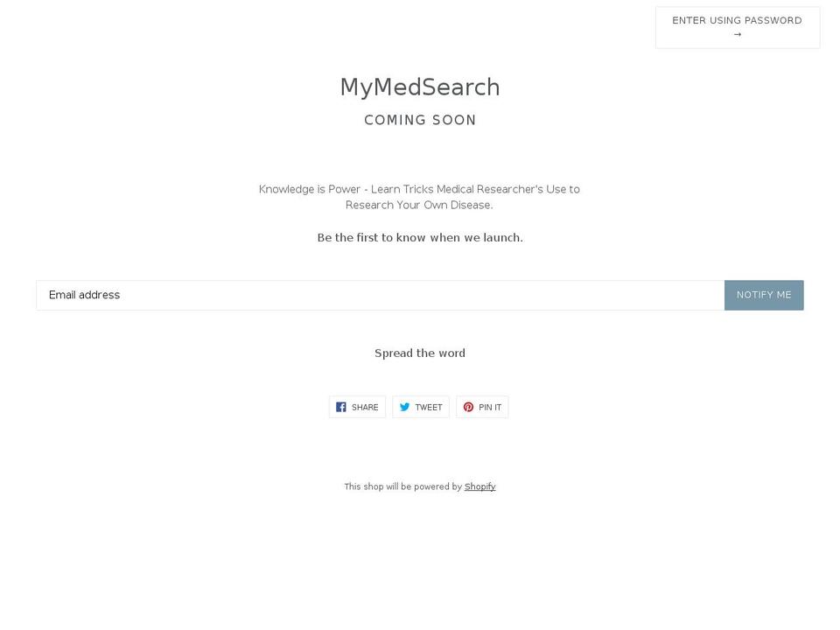
Task: Click the 'Knowledge is Power' description text
Action: point(419,197)
